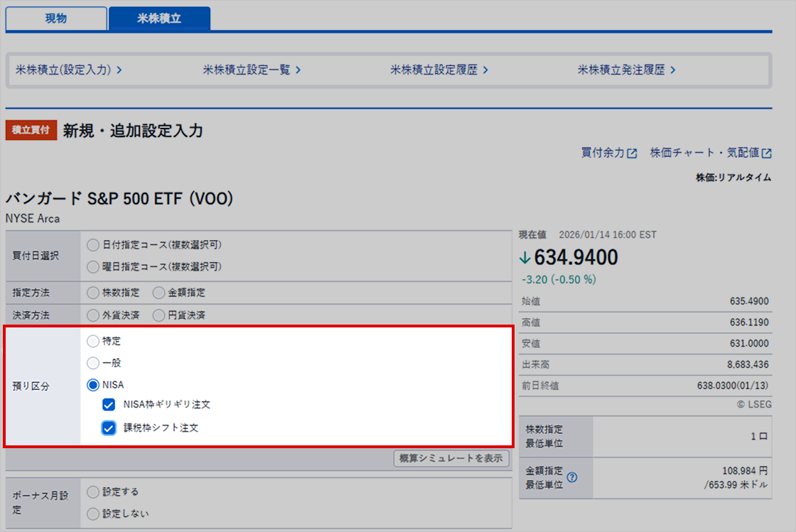The width and height of the screenshot is (796, 532).
Task: Select the 一般 account type radio button
Action: [92, 363]
